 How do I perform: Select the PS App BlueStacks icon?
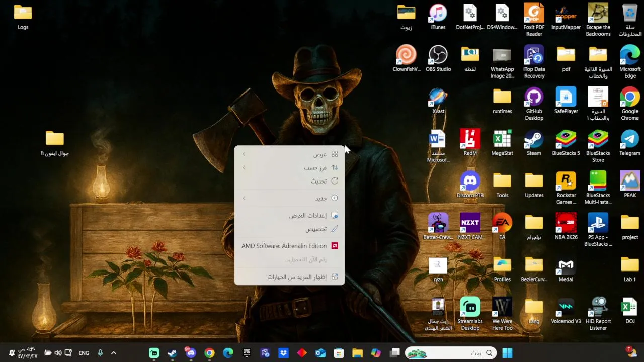click(x=598, y=230)
